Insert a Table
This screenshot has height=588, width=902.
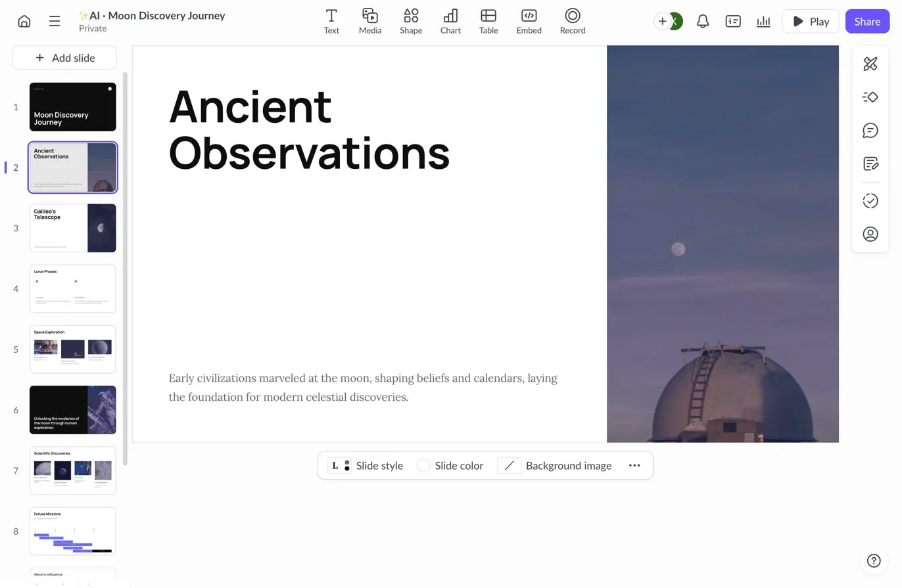coord(488,21)
